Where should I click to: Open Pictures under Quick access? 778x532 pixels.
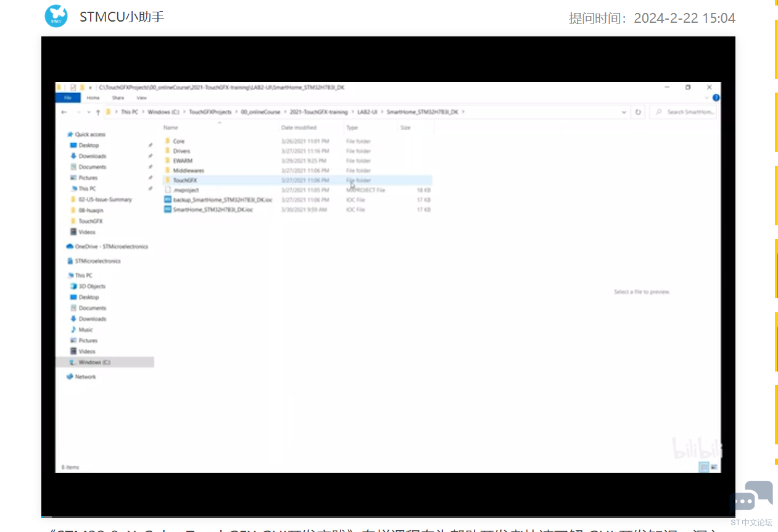pos(88,178)
